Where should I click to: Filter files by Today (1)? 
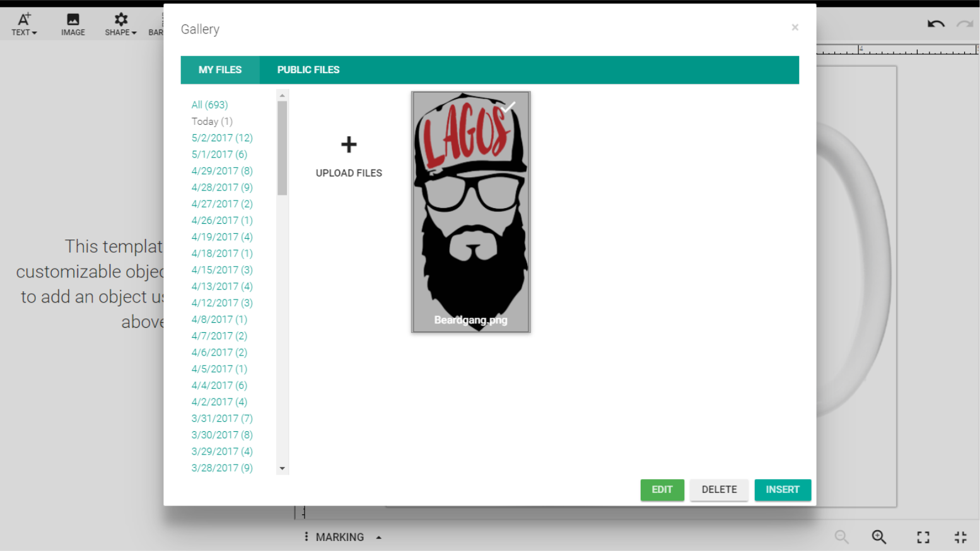point(212,121)
